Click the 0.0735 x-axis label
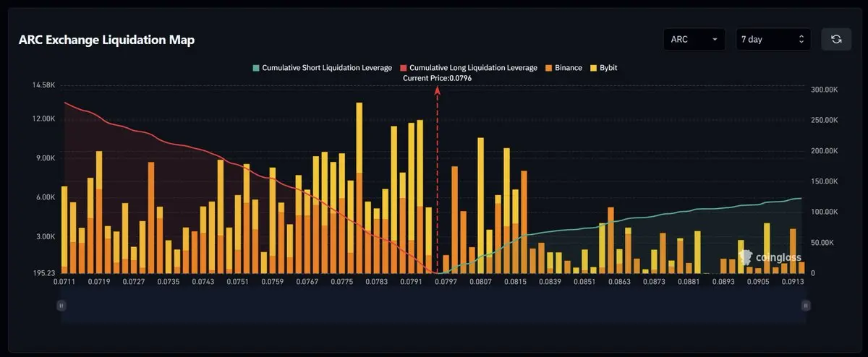This screenshot has width=868, height=357. (167, 283)
